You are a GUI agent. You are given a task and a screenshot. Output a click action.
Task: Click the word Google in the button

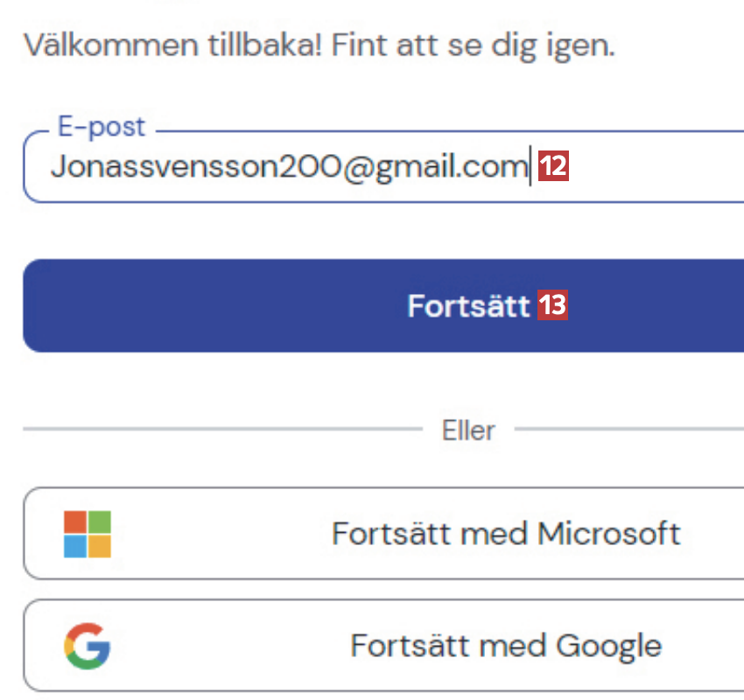click(x=609, y=646)
